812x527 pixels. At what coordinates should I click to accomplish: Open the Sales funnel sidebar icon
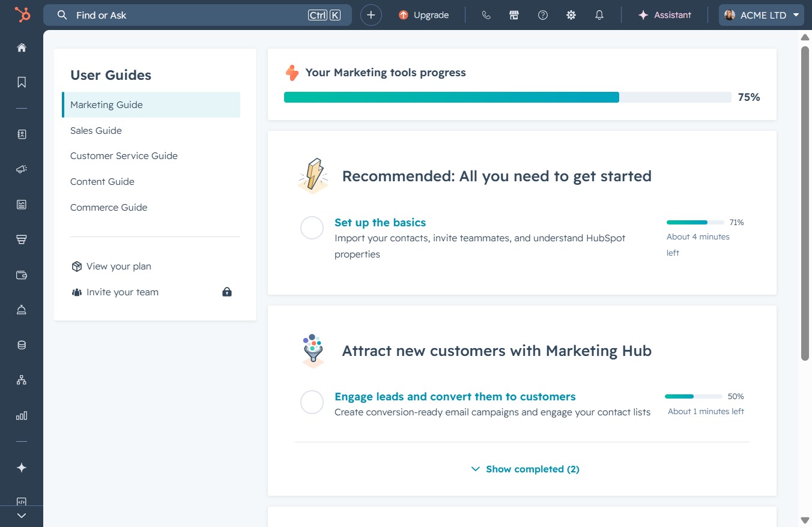tap(22, 239)
